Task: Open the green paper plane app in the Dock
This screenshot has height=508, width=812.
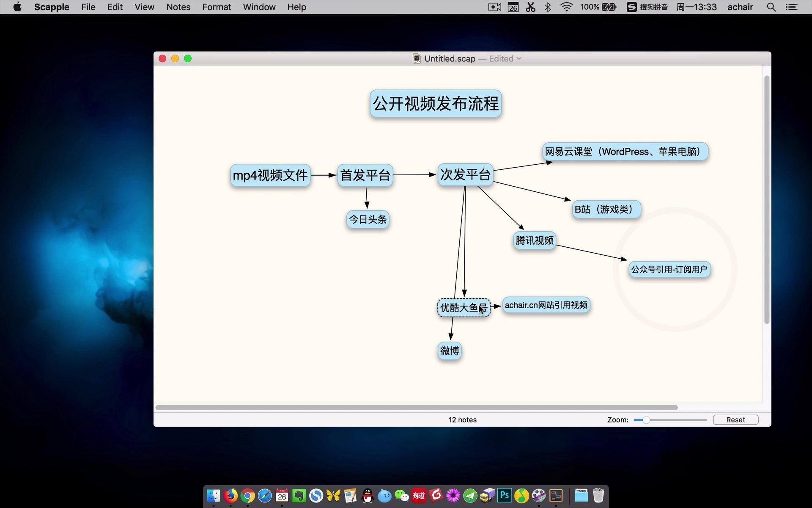Action: click(x=470, y=495)
